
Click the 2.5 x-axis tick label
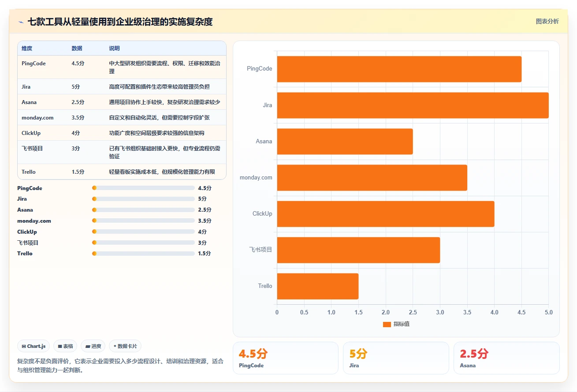tap(413, 312)
